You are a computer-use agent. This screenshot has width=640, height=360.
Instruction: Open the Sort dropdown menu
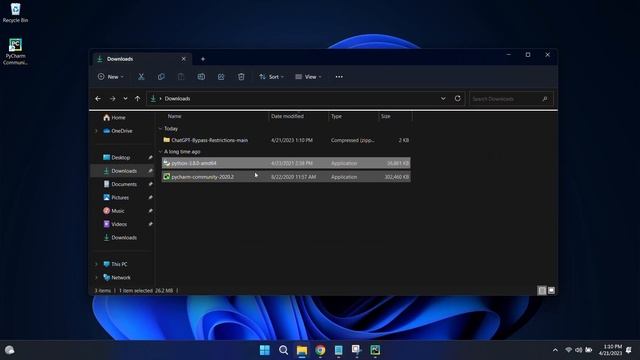coord(271,77)
